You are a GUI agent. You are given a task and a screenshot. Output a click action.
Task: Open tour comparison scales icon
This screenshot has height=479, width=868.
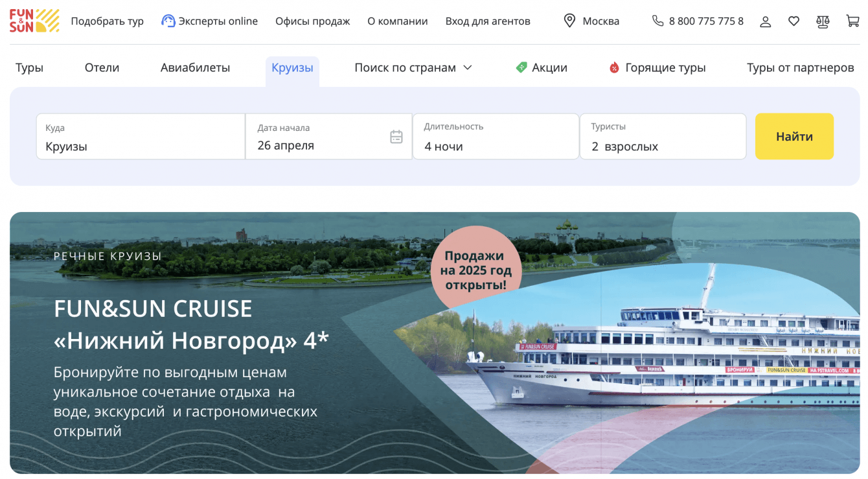(823, 21)
